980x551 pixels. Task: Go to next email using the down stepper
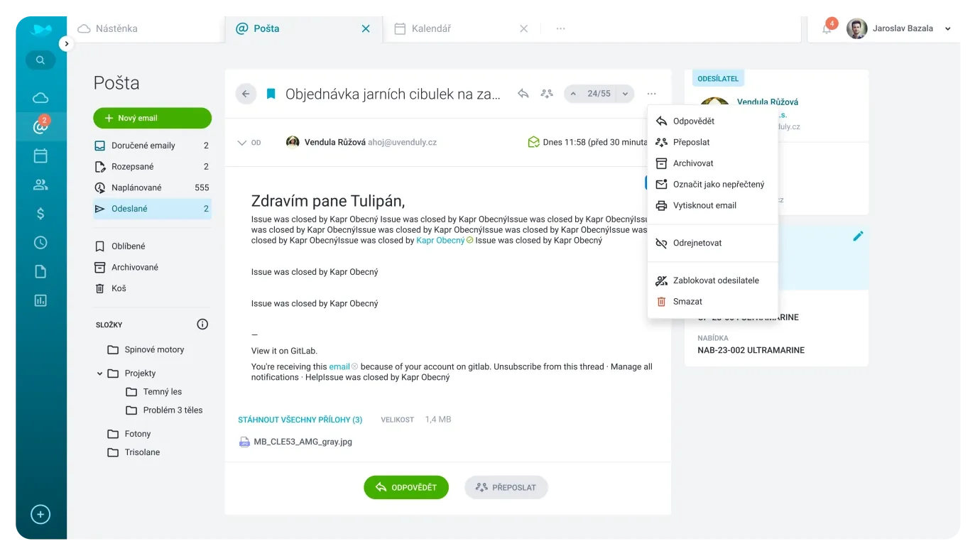625,94
